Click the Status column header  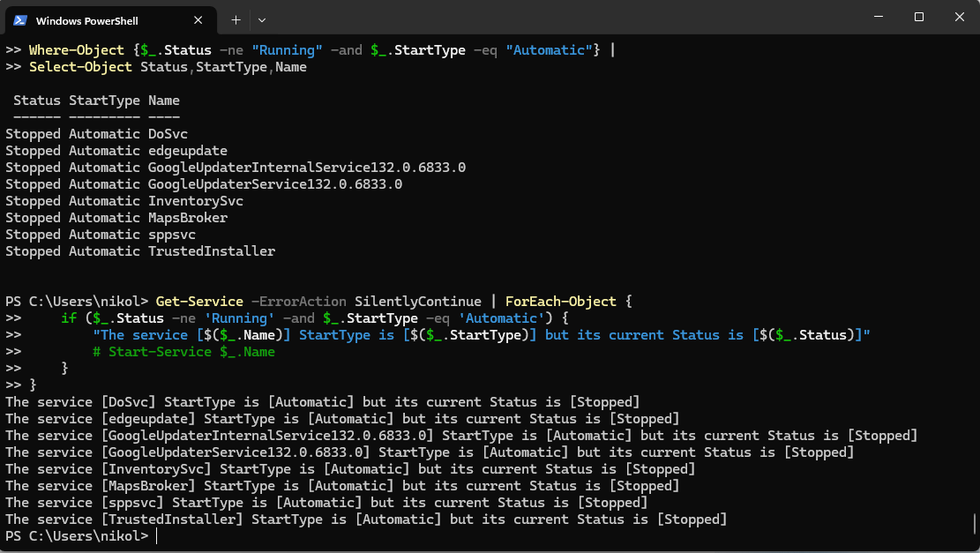37,101
